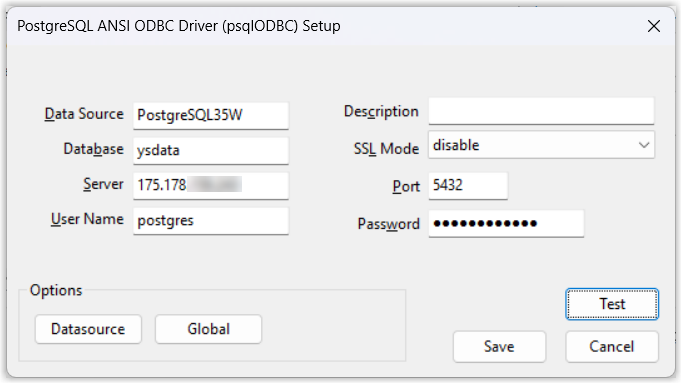Click the Description label
The image size is (682, 384).
pyautogui.click(x=381, y=112)
